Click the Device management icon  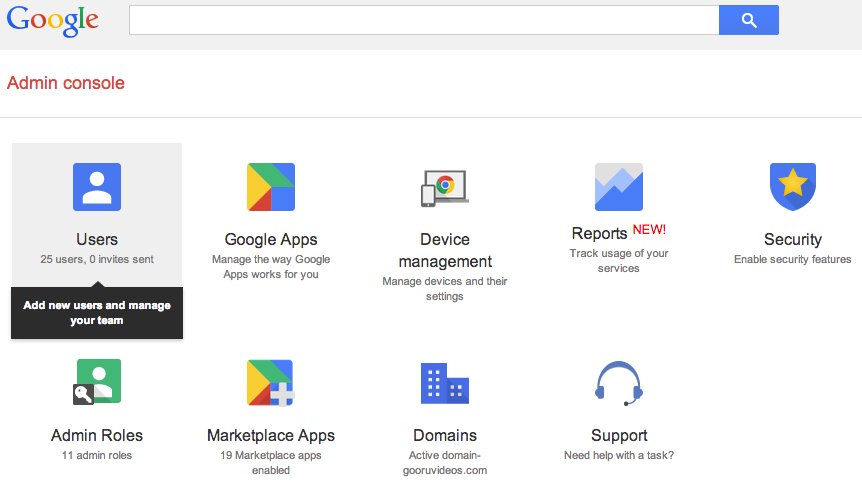(x=445, y=187)
